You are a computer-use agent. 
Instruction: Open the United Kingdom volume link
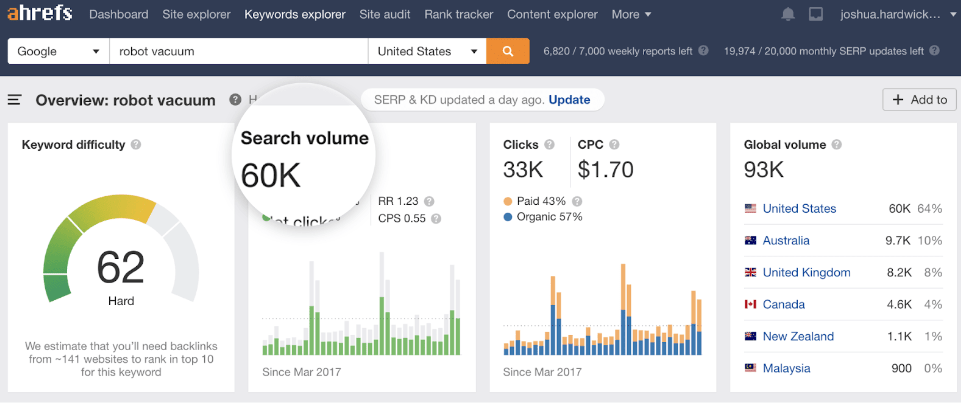(806, 272)
